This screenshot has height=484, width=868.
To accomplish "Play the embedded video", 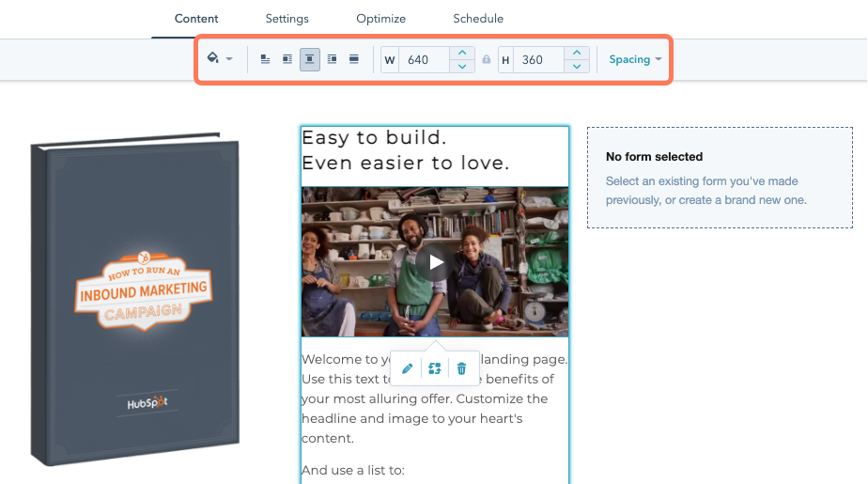I will (x=435, y=262).
